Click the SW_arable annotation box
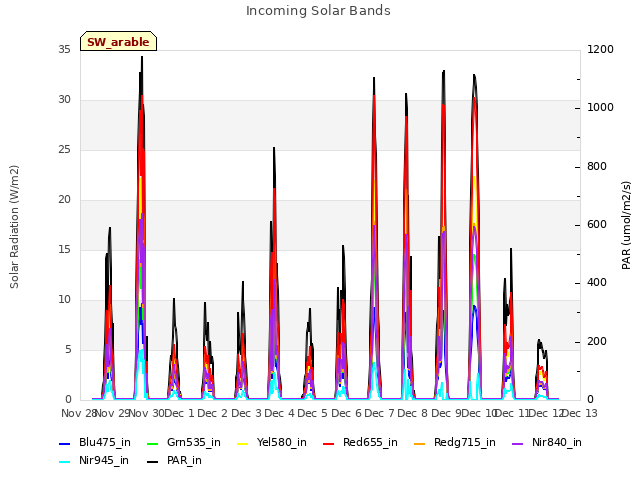Image resolution: width=640 pixels, height=480 pixels. pos(118,41)
